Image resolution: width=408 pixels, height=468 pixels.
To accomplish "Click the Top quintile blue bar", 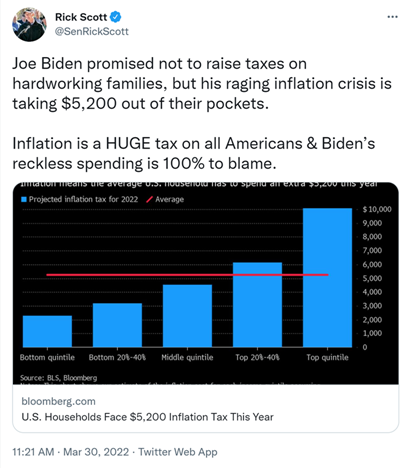I will (327, 278).
